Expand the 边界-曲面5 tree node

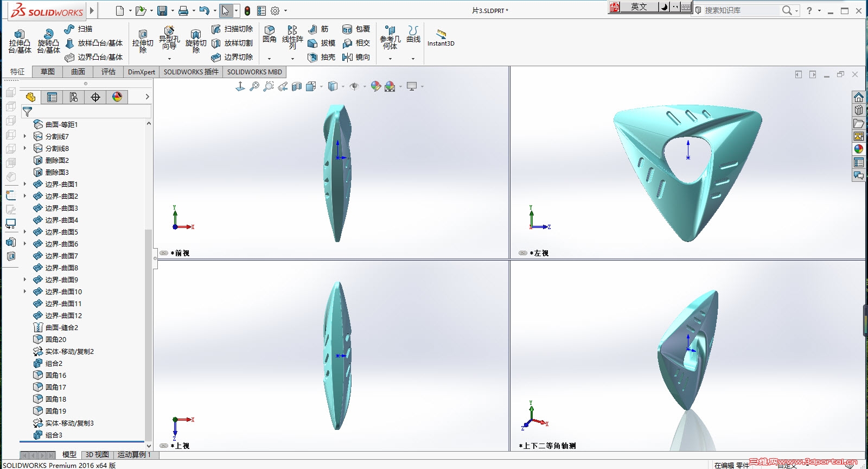tap(25, 232)
